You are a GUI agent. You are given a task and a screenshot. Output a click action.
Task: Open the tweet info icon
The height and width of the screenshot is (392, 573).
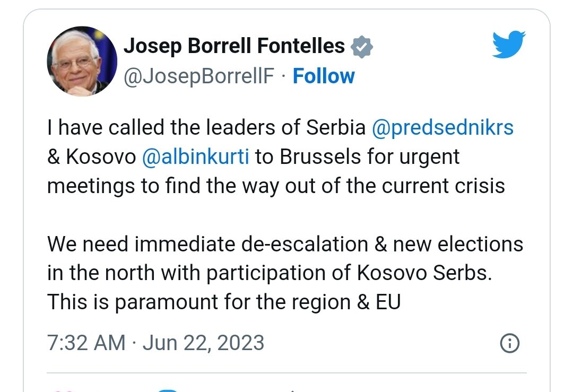click(x=509, y=343)
